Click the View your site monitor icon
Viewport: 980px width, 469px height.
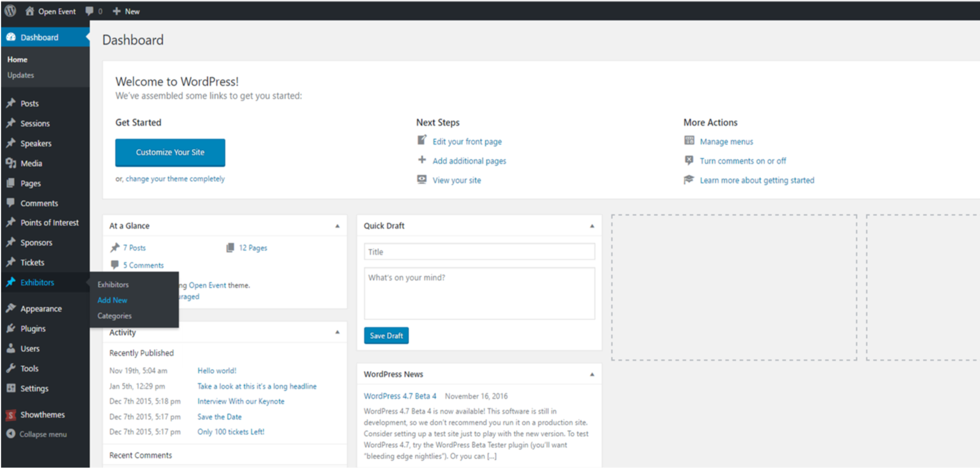pos(422,179)
